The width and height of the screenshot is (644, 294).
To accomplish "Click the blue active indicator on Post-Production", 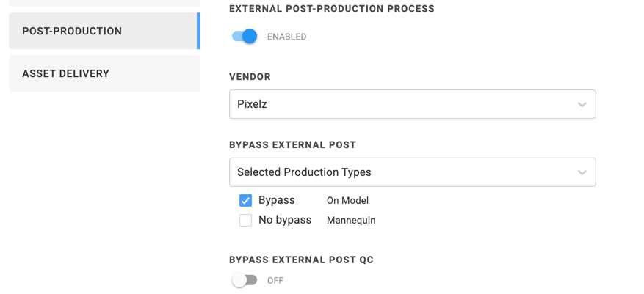I will 198,31.
